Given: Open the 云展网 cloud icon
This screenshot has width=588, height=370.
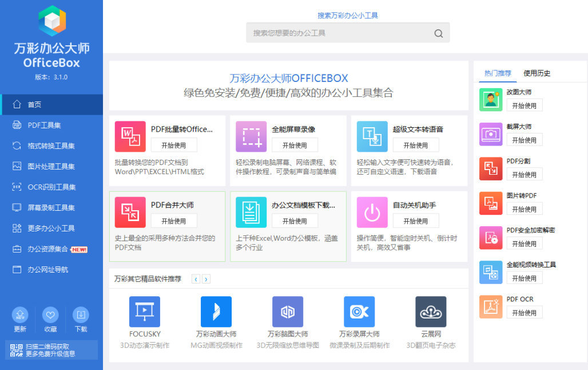Looking at the screenshot, I should tap(431, 312).
